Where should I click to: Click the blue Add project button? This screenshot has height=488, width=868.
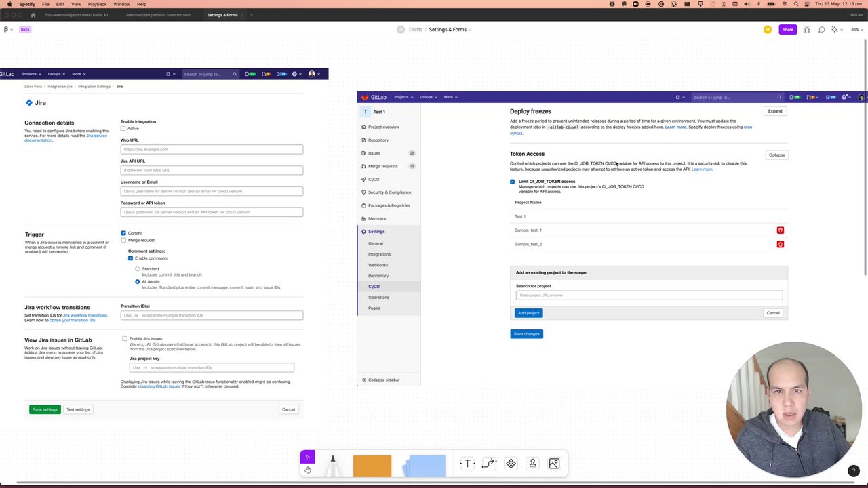point(528,313)
